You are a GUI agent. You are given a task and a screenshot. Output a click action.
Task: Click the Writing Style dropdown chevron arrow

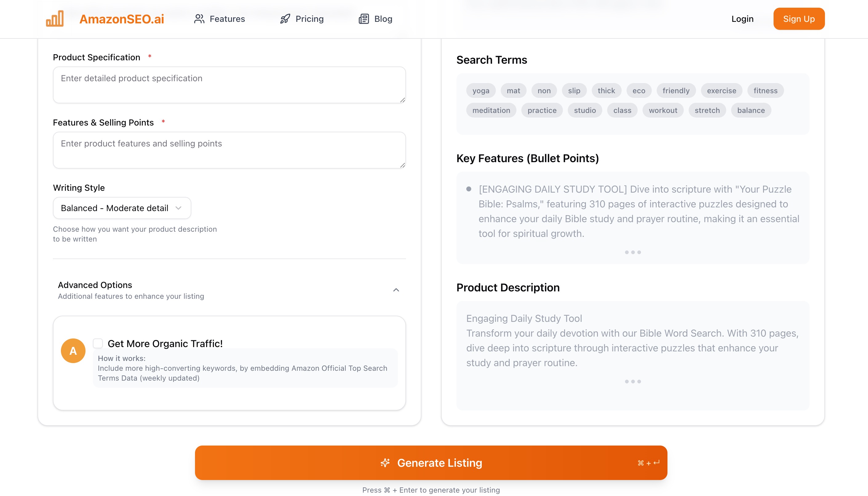pyautogui.click(x=178, y=208)
